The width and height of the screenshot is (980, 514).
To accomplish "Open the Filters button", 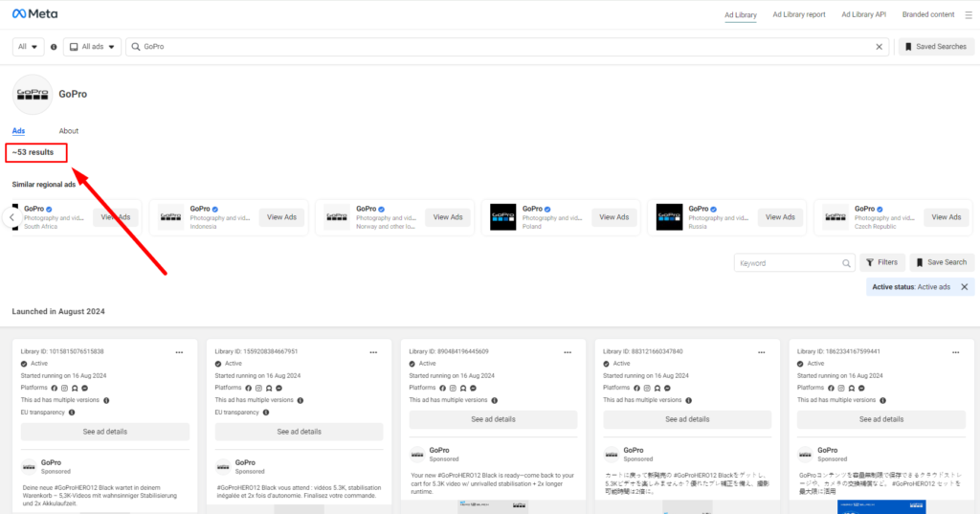I will click(881, 262).
